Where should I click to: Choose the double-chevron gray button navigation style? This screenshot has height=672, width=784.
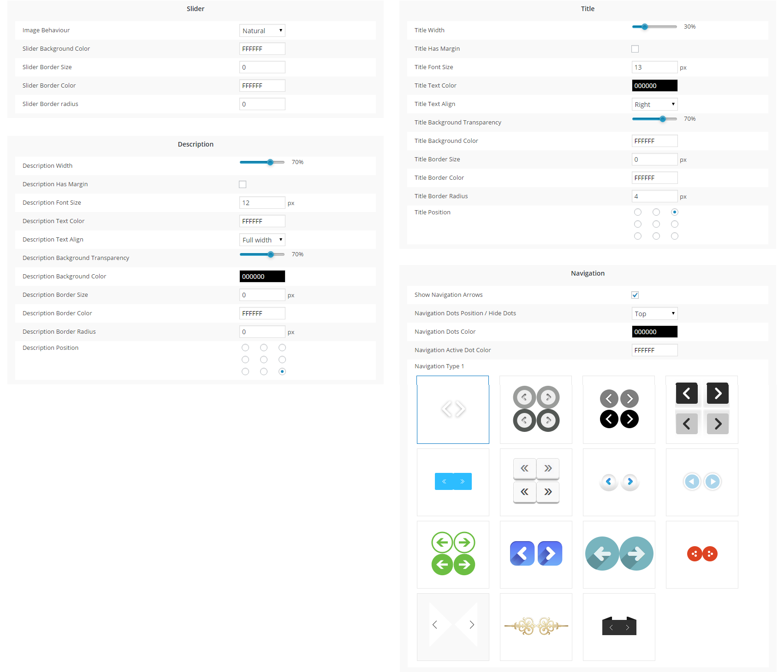pyautogui.click(x=536, y=482)
